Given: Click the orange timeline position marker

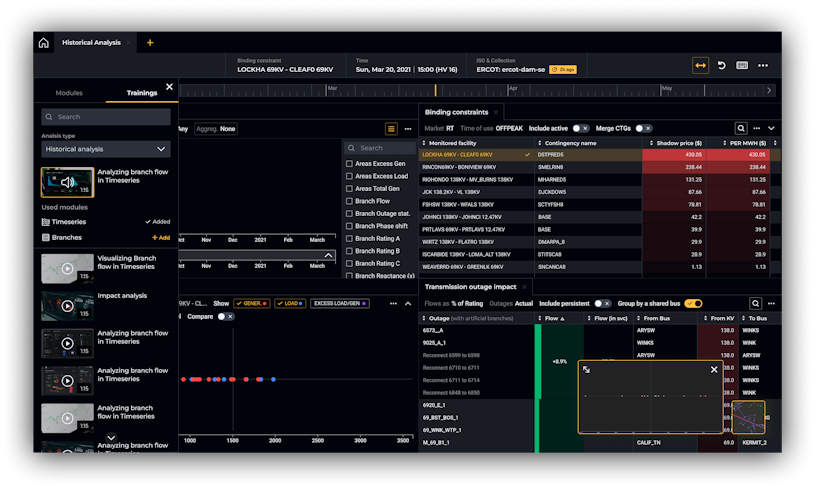Looking at the screenshot, I should click(x=436, y=90).
